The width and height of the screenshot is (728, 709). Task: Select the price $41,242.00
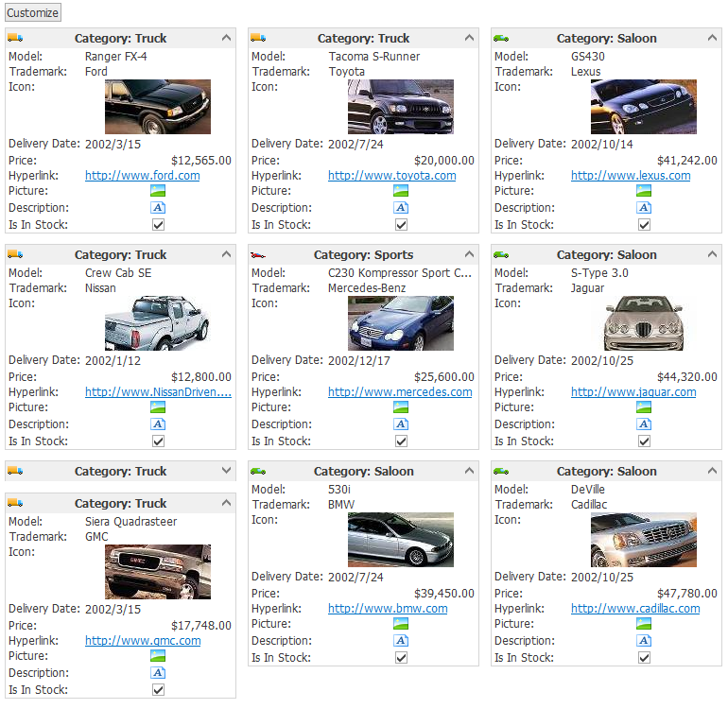(x=687, y=161)
